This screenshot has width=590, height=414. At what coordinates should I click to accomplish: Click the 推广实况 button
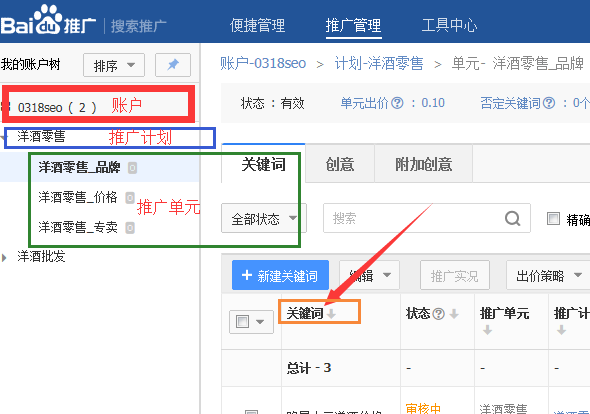pos(455,275)
